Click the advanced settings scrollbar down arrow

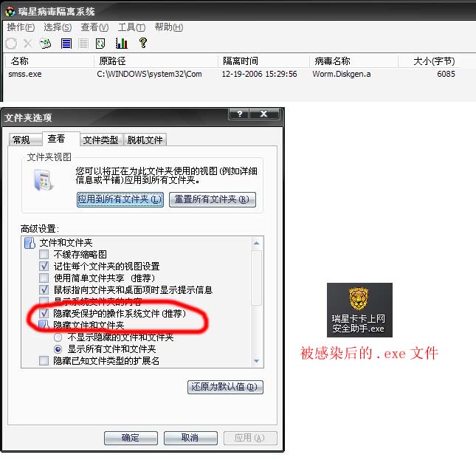[x=257, y=361]
